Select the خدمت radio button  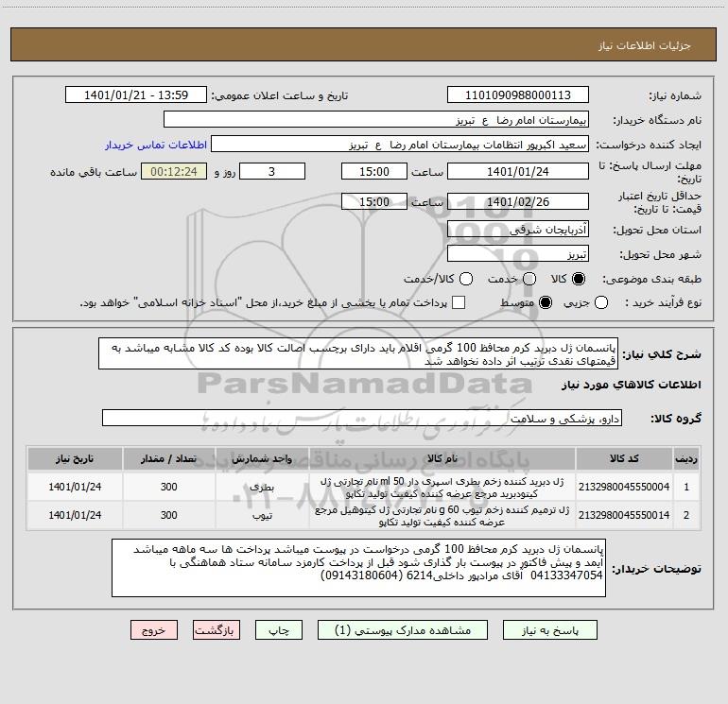(529, 279)
